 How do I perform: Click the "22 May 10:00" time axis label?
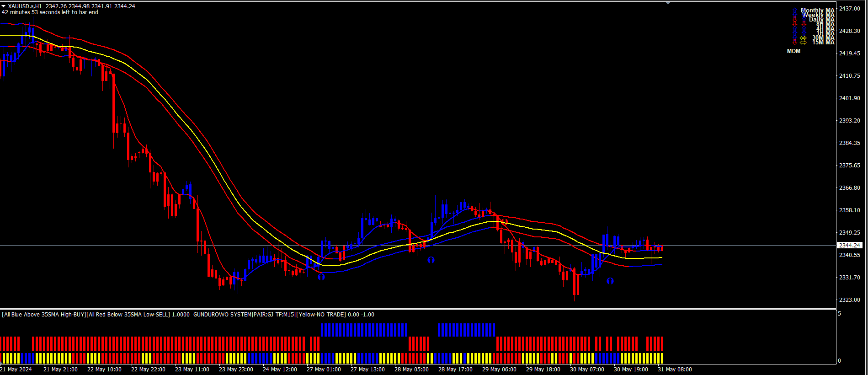[x=104, y=370]
